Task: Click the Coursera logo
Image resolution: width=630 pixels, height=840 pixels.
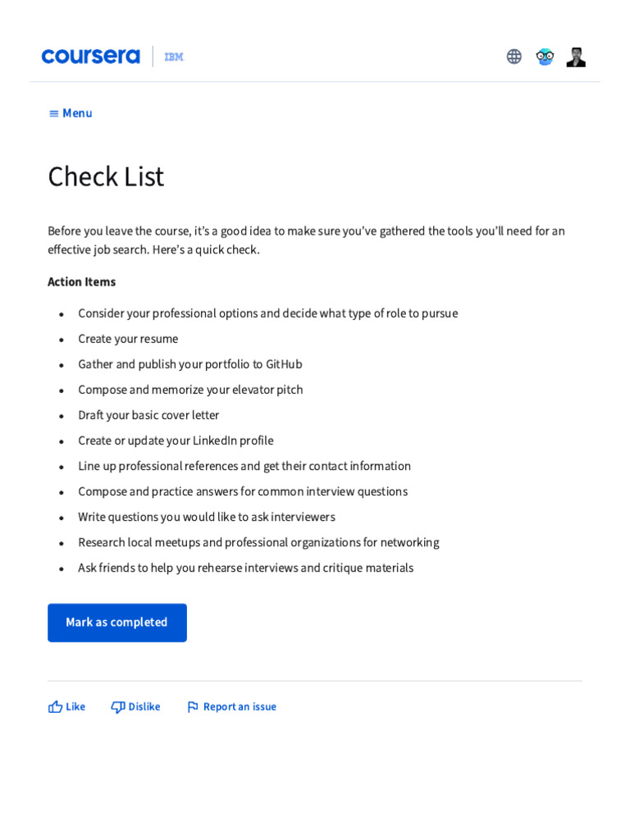Action: 90,57
